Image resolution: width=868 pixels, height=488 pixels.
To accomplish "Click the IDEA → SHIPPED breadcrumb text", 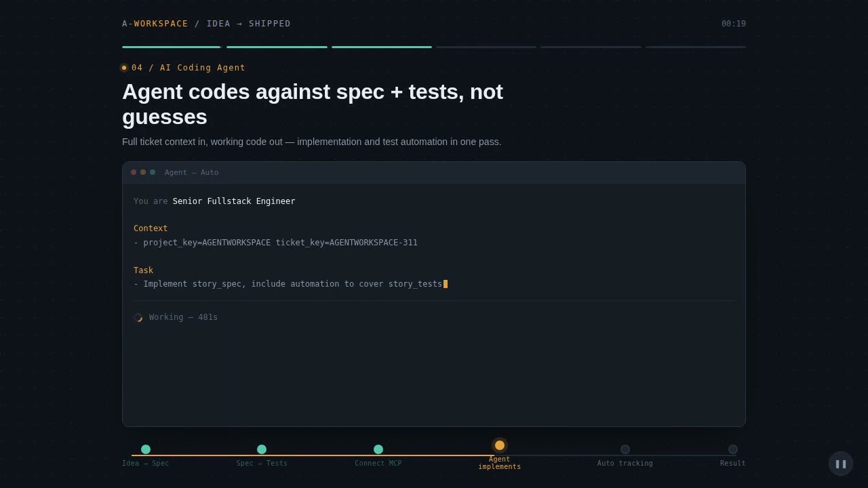I will pos(249,24).
